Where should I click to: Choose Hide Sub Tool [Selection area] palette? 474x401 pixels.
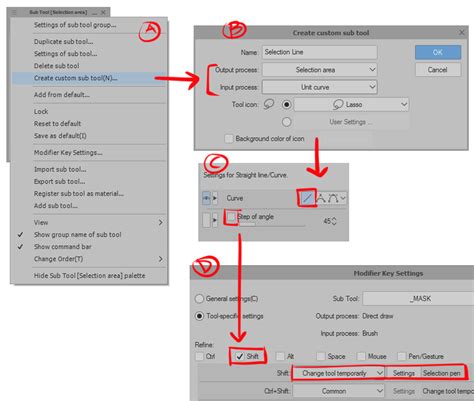pos(89,276)
